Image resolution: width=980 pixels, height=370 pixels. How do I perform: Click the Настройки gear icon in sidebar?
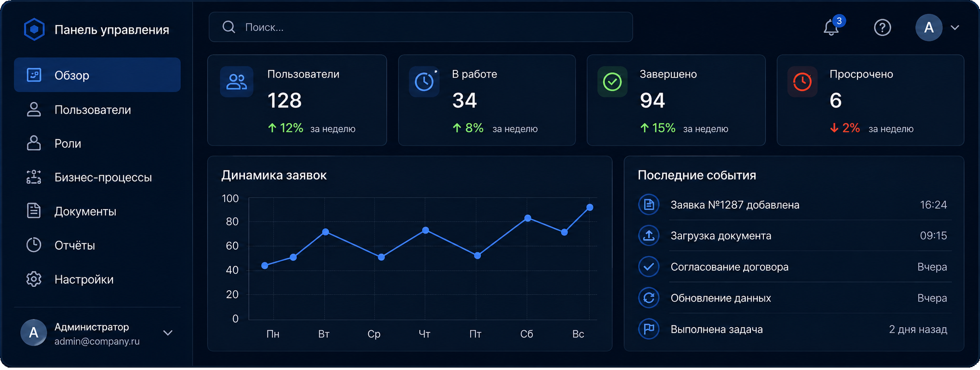pos(34,279)
